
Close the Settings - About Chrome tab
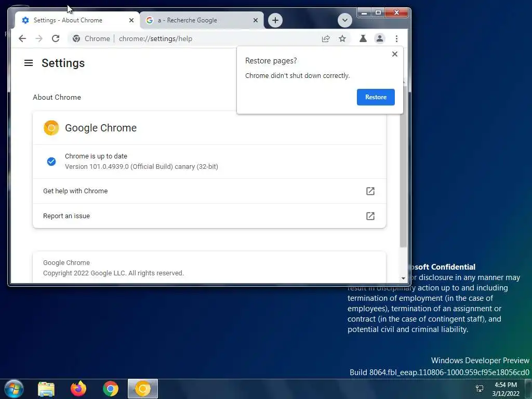pos(131,20)
